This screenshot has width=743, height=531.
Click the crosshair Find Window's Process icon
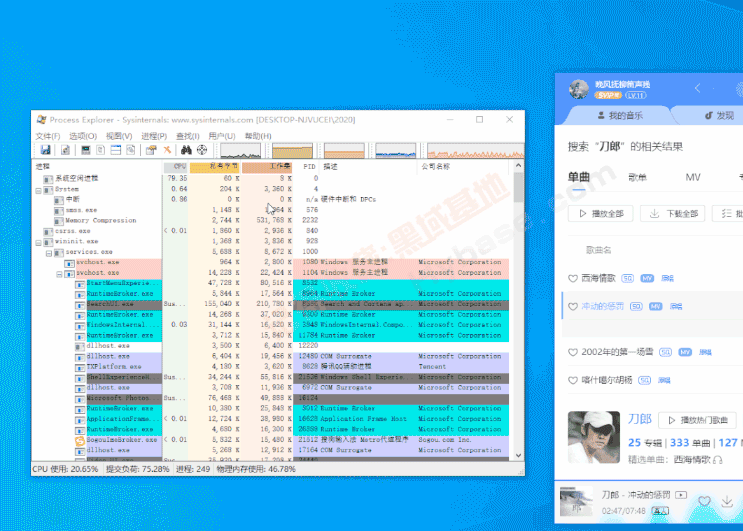tap(202, 150)
